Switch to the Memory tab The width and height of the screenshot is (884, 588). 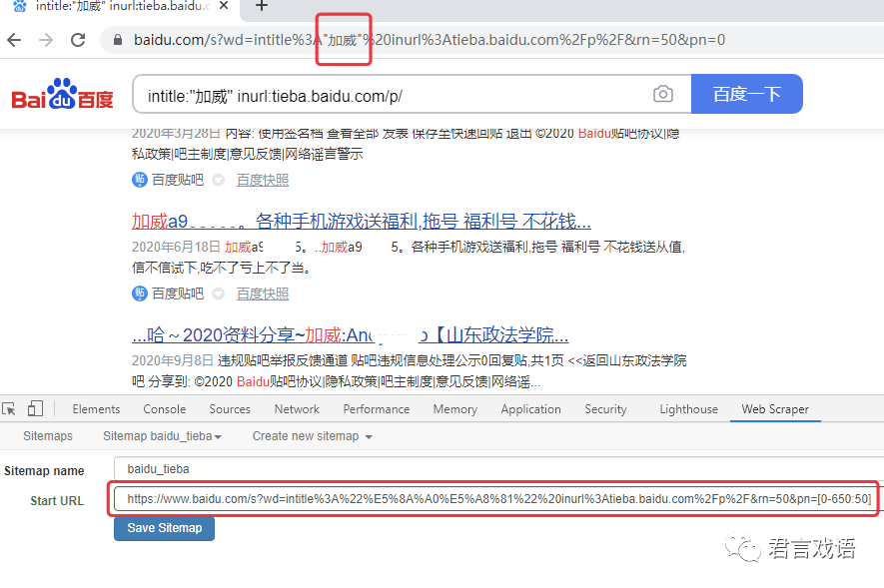454,409
